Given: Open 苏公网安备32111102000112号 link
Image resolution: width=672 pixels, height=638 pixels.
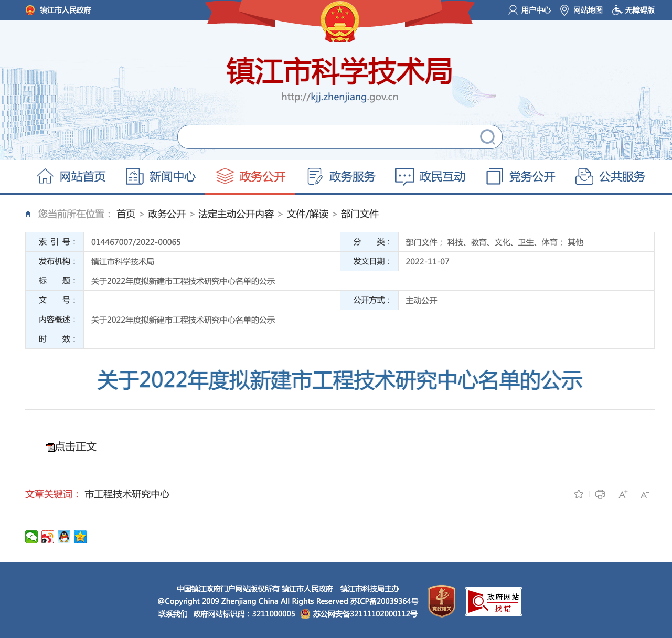Looking at the screenshot, I should [365, 614].
